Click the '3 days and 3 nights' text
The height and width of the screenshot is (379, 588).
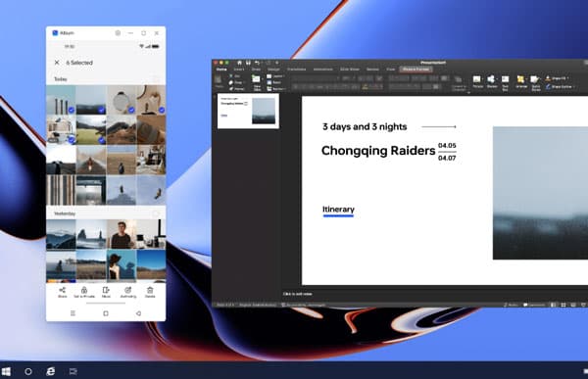pos(365,126)
